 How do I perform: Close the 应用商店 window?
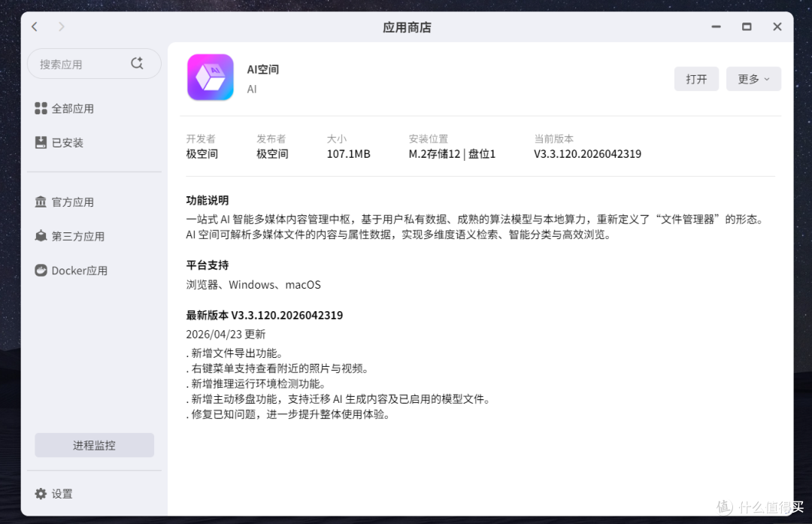tap(777, 26)
